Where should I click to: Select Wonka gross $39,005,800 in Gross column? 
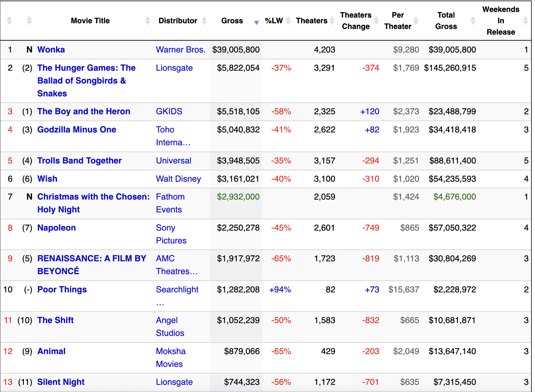236,50
